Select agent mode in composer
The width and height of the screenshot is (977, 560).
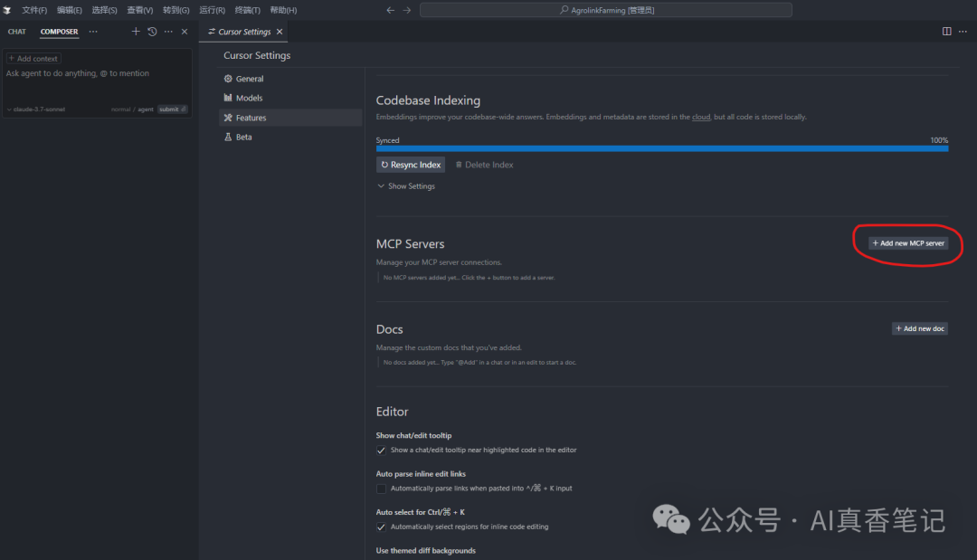(145, 109)
